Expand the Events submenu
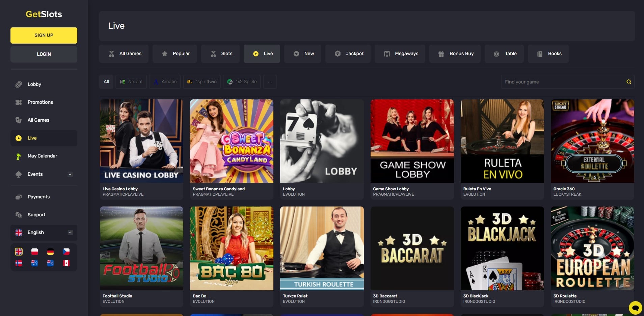This screenshot has width=644, height=316. [70, 174]
